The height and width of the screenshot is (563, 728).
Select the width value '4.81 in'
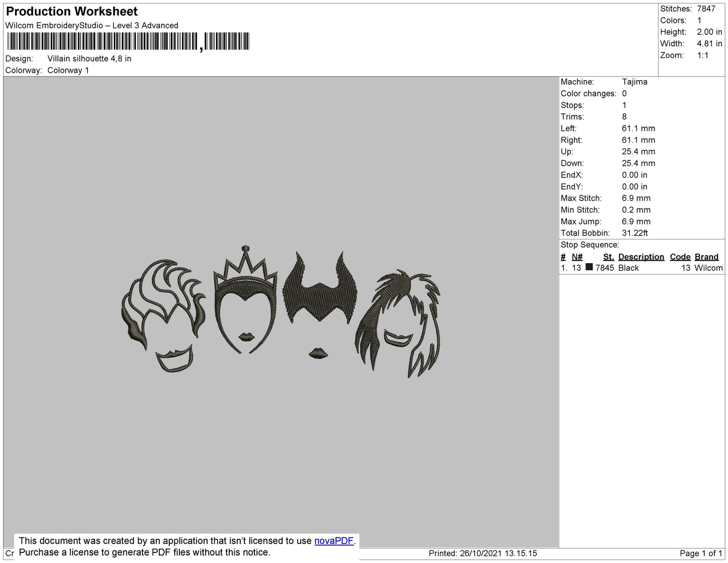coord(709,43)
